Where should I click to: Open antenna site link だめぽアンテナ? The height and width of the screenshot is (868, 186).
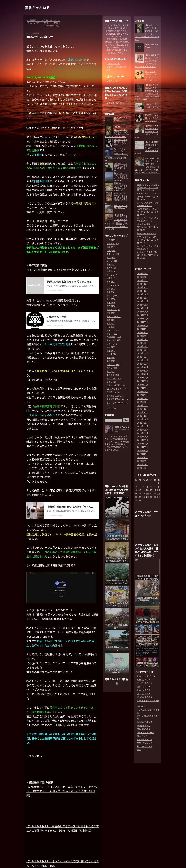[144, 680]
